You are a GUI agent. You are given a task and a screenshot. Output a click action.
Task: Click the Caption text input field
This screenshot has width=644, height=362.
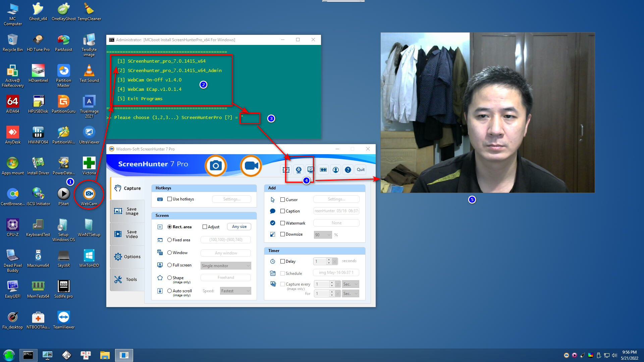coord(336,211)
